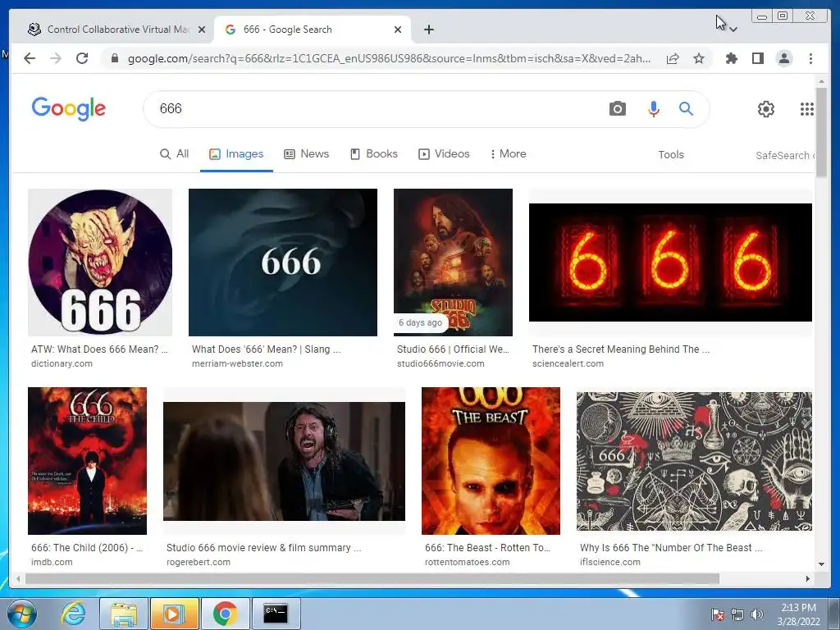The width and height of the screenshot is (840, 630).
Task: Open 'Why Is 666 The Number Of The Beast'
Action: (x=671, y=548)
